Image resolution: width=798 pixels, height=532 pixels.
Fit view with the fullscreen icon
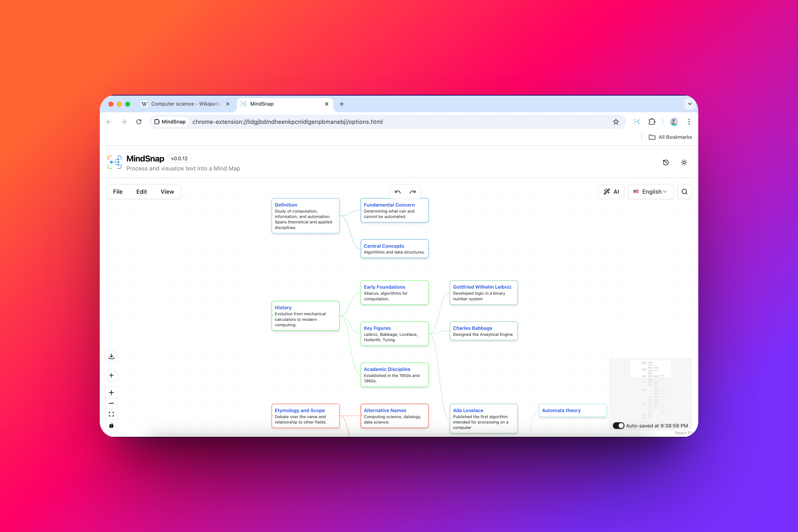click(x=111, y=414)
